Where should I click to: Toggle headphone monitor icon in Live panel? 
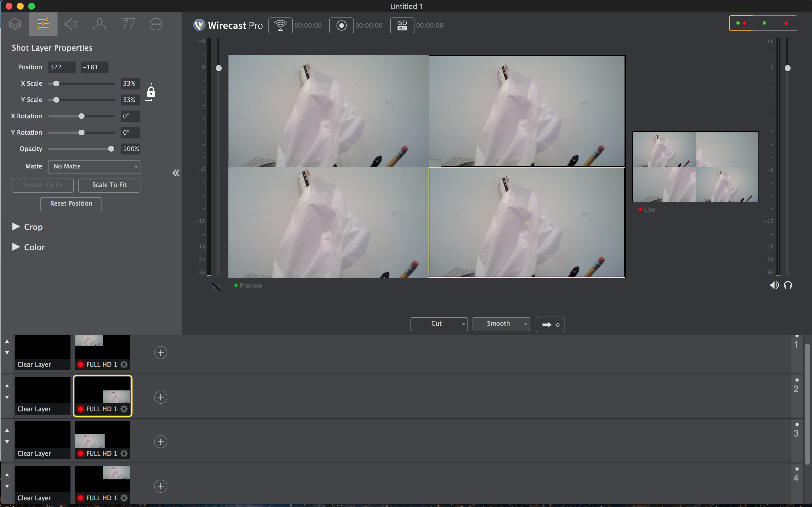pyautogui.click(x=788, y=285)
